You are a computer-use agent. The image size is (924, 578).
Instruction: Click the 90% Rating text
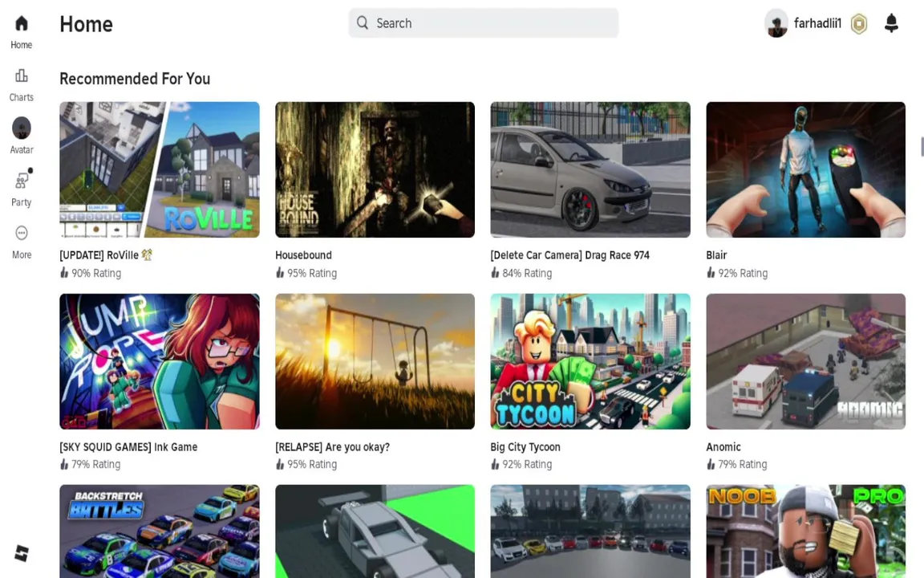[96, 273]
